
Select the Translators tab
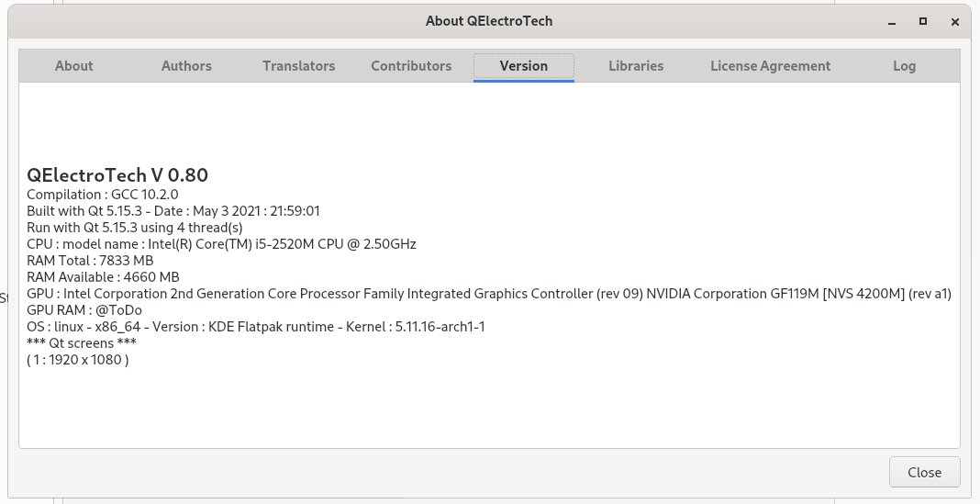point(298,66)
